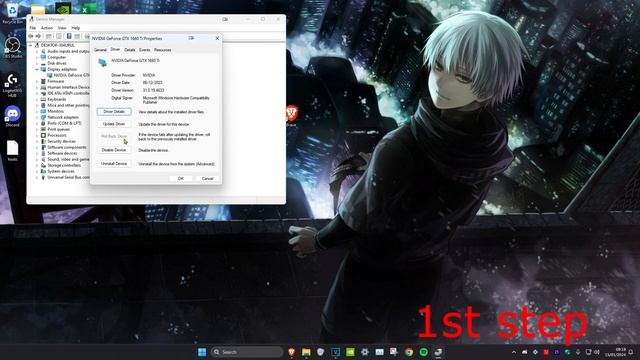This screenshot has height=360, width=640.
Task: Select the Print queues tree item
Action: point(58,129)
